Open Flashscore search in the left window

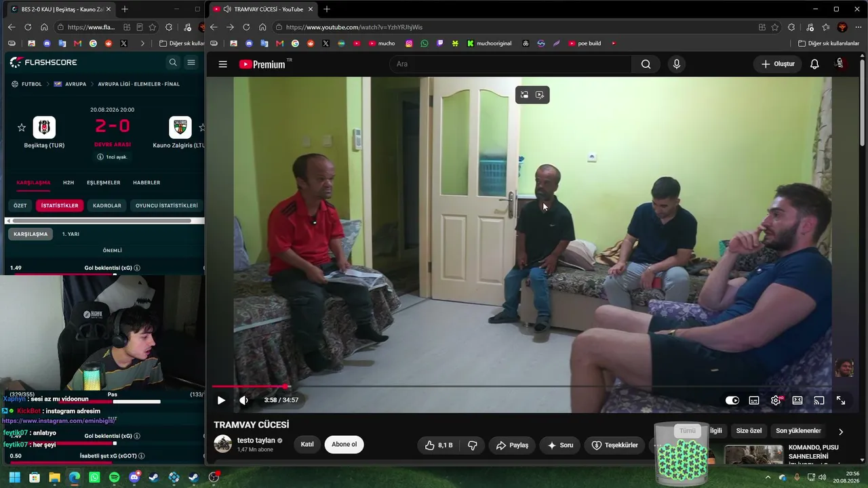click(x=173, y=62)
